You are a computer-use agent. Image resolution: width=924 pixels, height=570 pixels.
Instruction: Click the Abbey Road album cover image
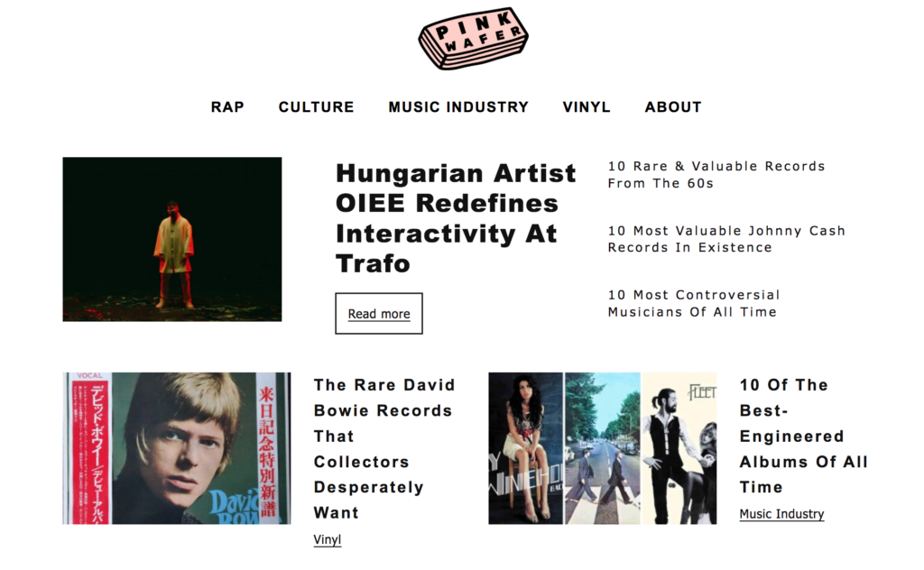602,448
